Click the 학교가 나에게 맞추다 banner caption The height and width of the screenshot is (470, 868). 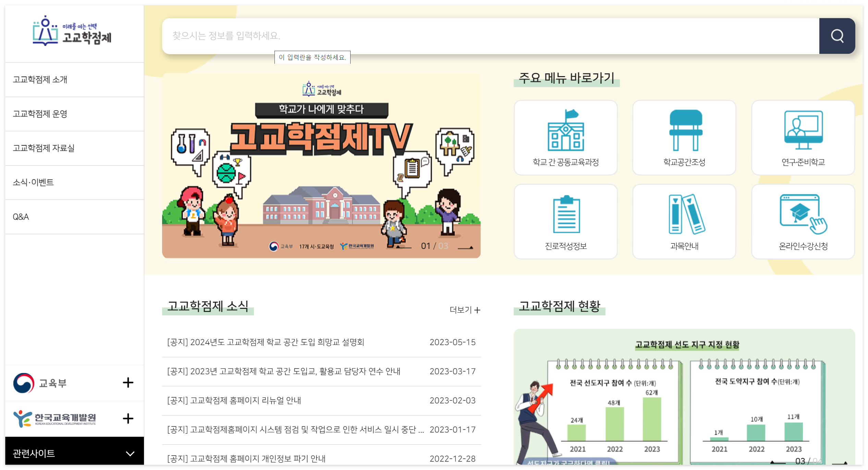(321, 109)
